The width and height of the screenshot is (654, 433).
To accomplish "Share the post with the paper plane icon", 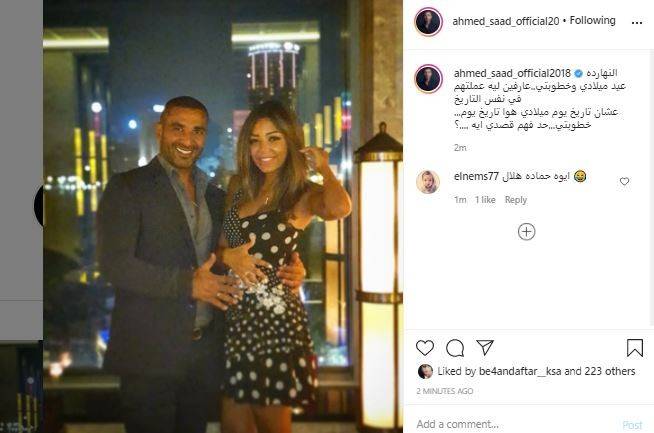I will (485, 347).
